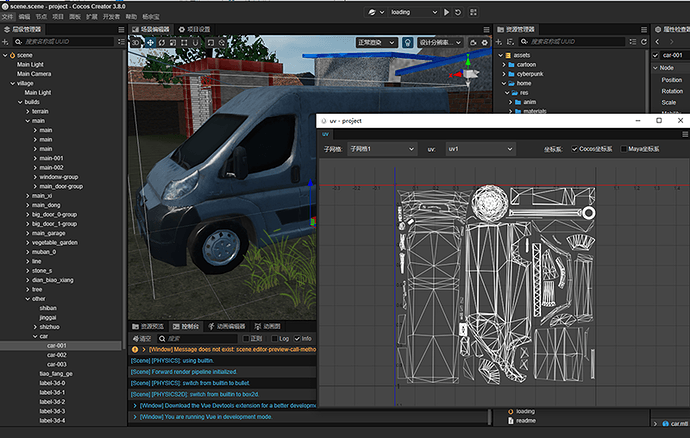Open the loading platform dropdown in top toolbar

click(x=412, y=12)
